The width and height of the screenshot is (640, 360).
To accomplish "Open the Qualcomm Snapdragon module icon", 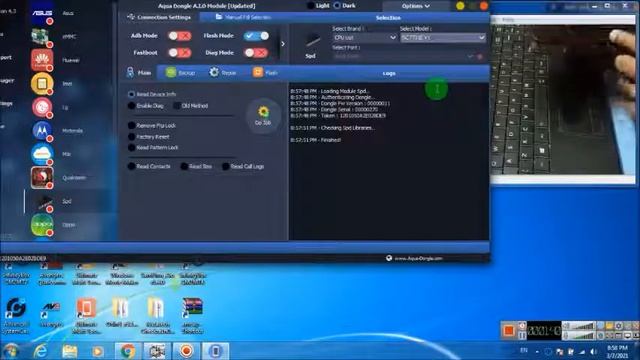I will point(42,178).
